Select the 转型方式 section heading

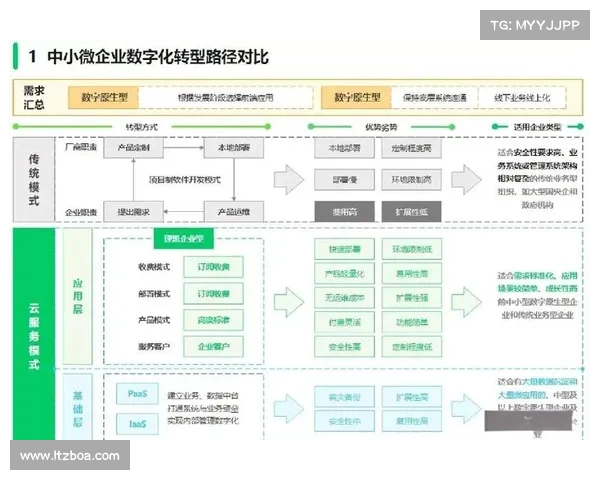pos(142,127)
